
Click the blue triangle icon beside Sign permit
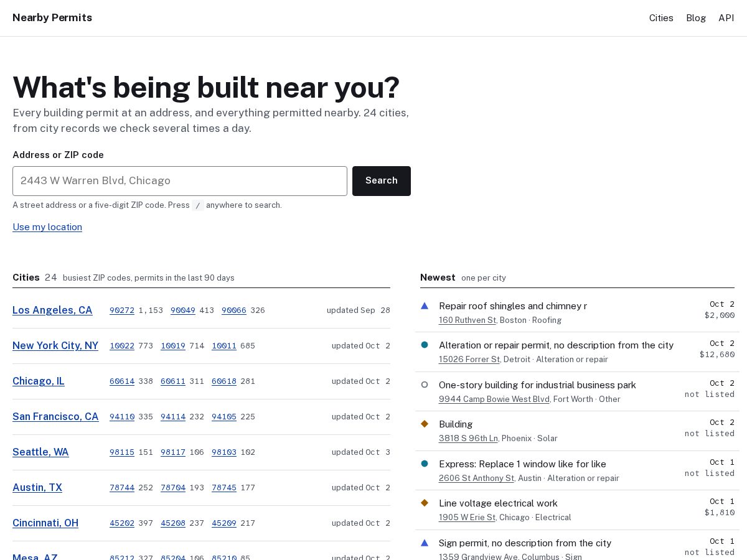coord(425,543)
